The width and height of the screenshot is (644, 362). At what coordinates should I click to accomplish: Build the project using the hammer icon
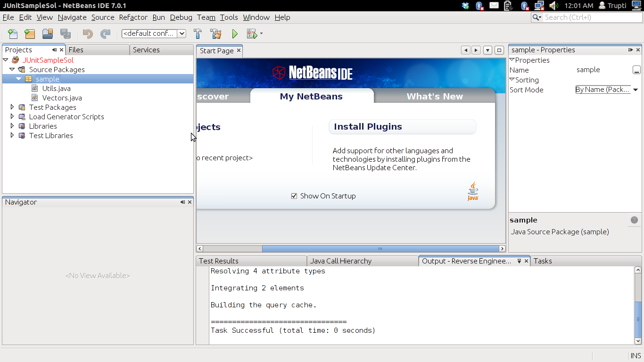pos(197,33)
